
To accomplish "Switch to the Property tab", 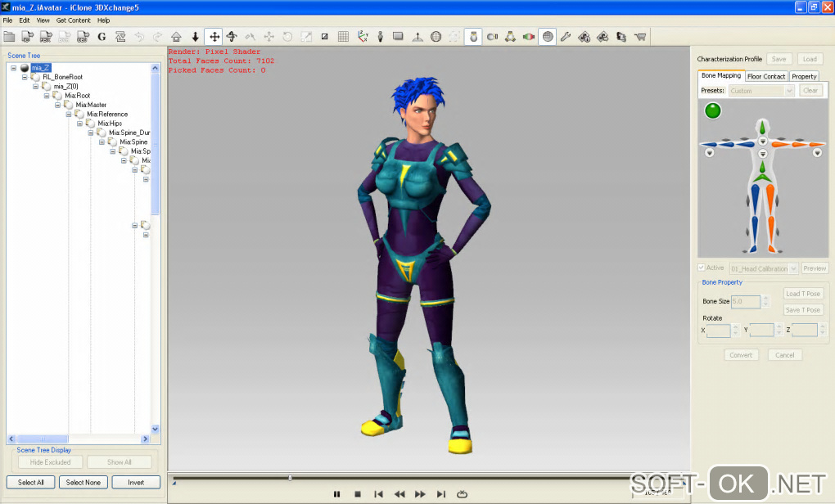I will click(x=804, y=77).
